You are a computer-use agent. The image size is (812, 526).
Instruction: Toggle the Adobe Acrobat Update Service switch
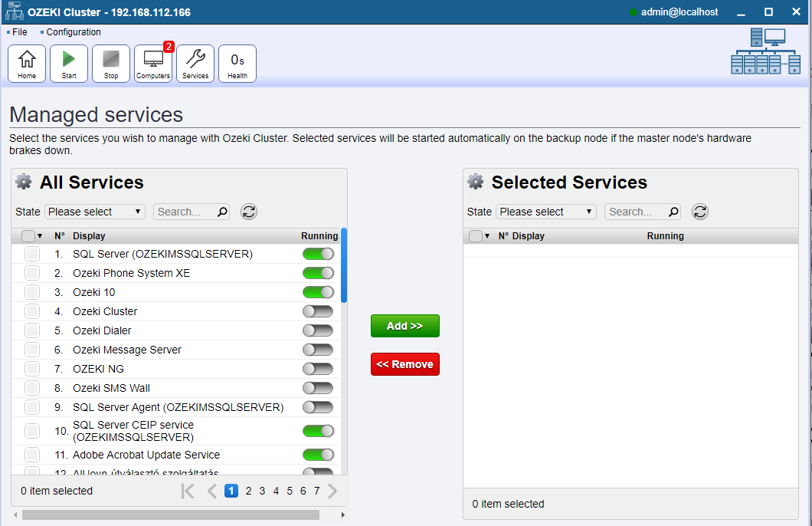point(318,455)
